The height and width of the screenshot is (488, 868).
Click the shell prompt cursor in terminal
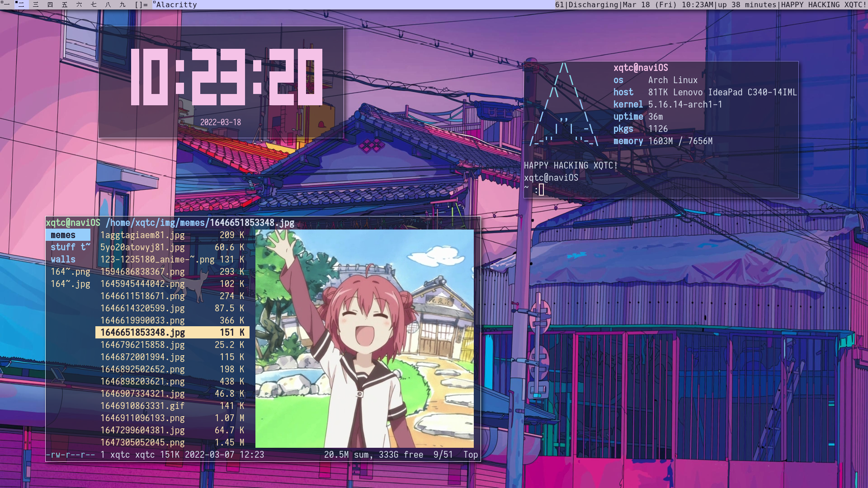(x=541, y=190)
